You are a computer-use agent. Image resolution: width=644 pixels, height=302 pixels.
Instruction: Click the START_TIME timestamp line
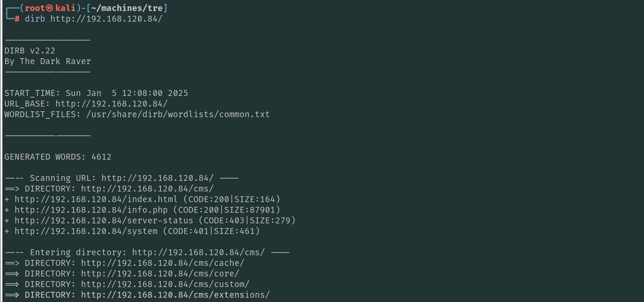pos(96,93)
